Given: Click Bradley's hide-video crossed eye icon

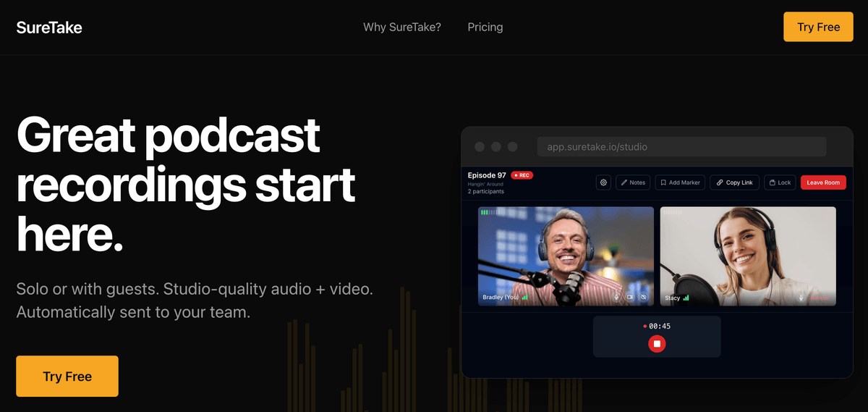Looking at the screenshot, I should [x=643, y=298].
